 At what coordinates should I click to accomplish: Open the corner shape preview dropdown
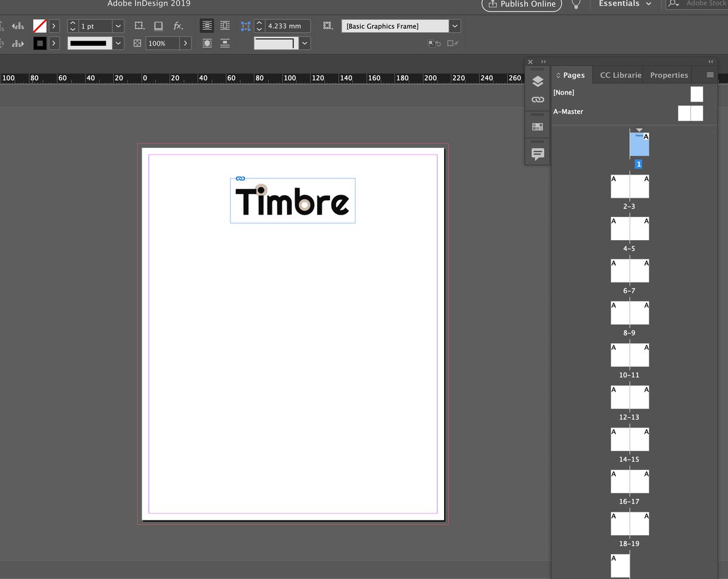pos(305,43)
